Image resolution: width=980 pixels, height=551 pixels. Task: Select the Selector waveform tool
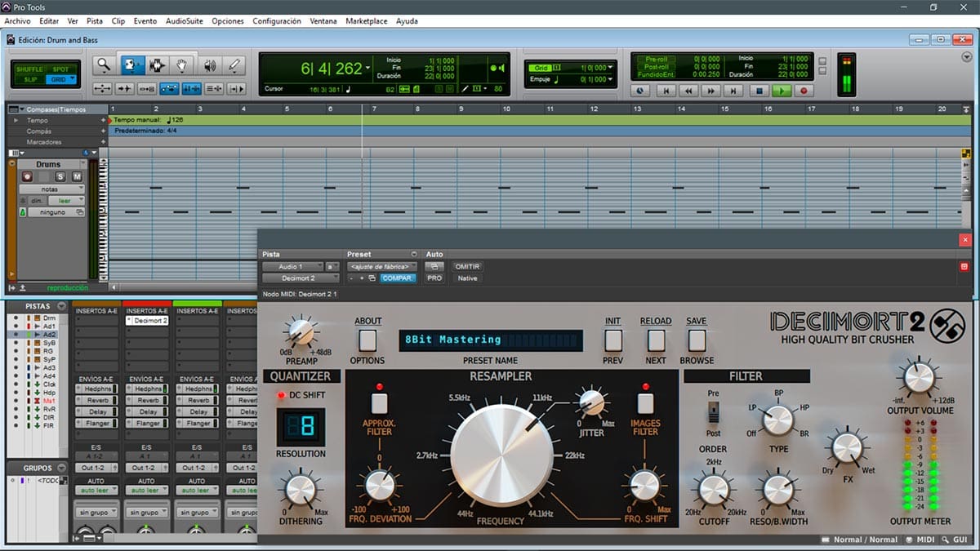(157, 65)
